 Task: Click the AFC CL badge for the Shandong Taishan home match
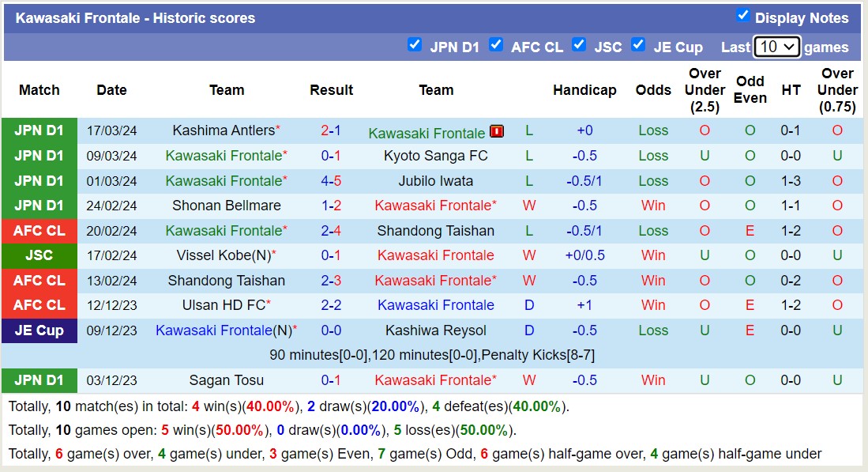39,280
